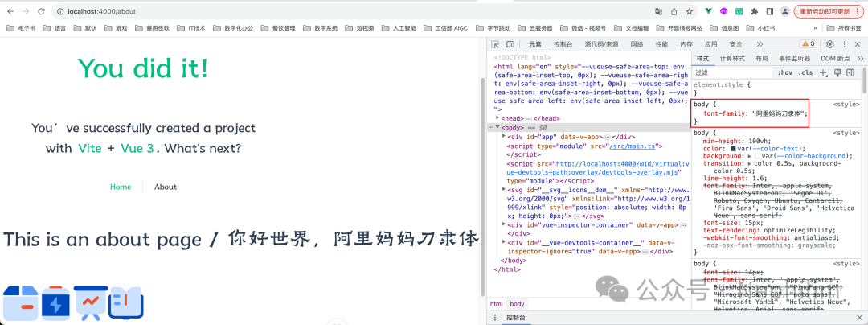This screenshot has height=325, width=868.
Task: Open the console drawer three-dot menu
Action: (494, 319)
